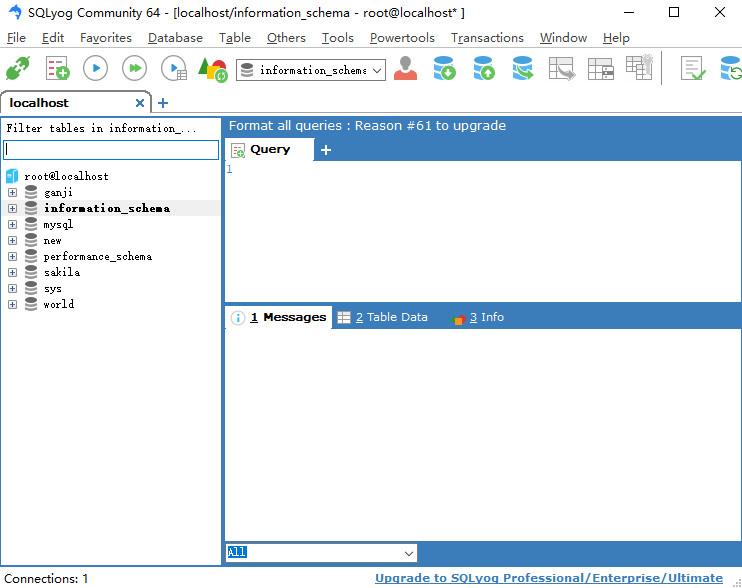The image size is (742, 588).
Task: Execute all queries double-arrow icon
Action: pyautogui.click(x=134, y=69)
